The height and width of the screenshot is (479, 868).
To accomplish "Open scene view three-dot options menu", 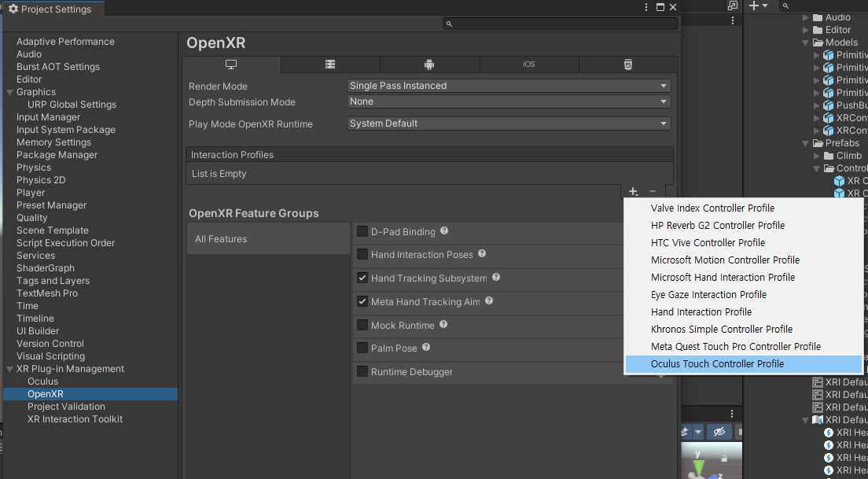I will tap(732, 414).
